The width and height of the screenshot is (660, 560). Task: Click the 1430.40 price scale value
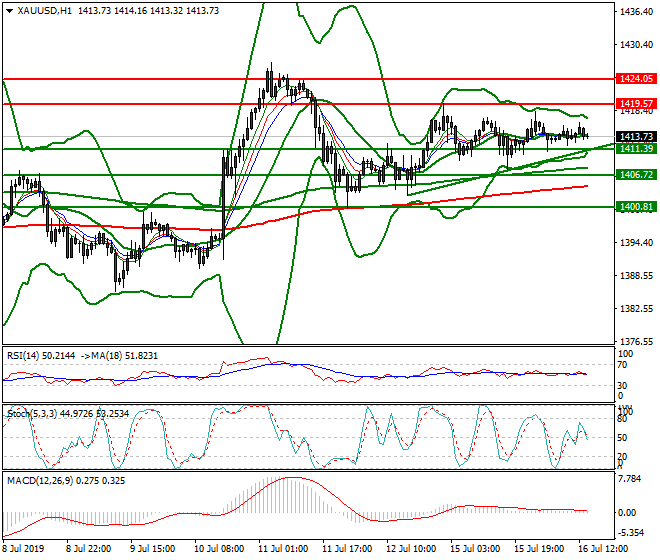tap(636, 45)
